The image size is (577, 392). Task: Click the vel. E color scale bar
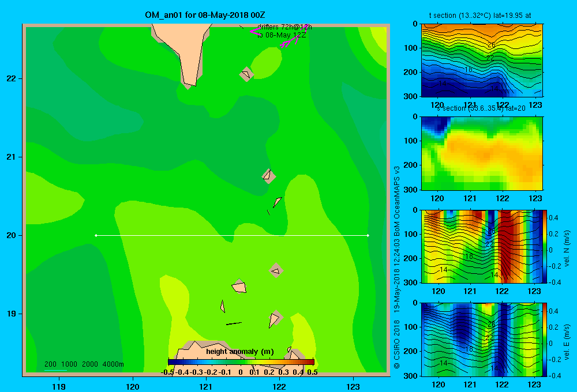click(545, 340)
